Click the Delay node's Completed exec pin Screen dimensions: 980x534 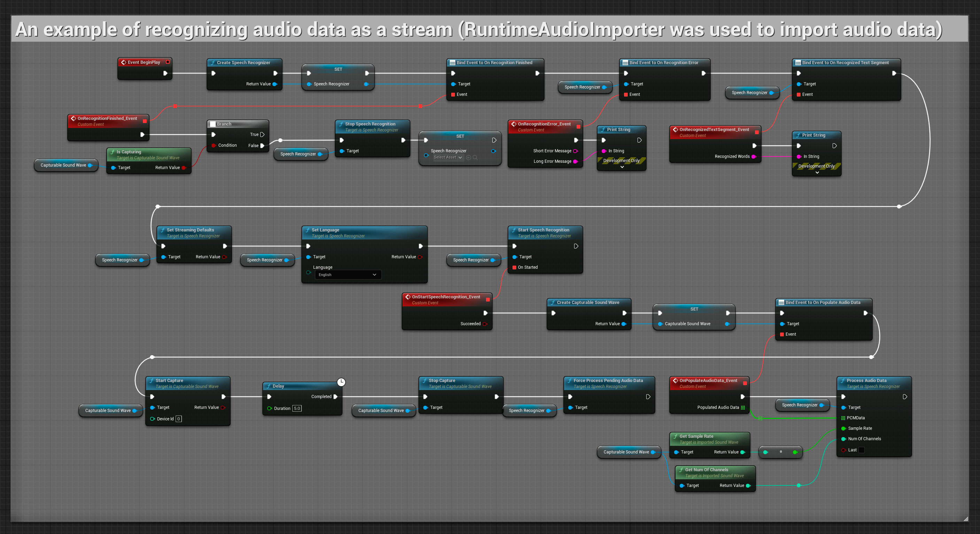[x=335, y=397]
